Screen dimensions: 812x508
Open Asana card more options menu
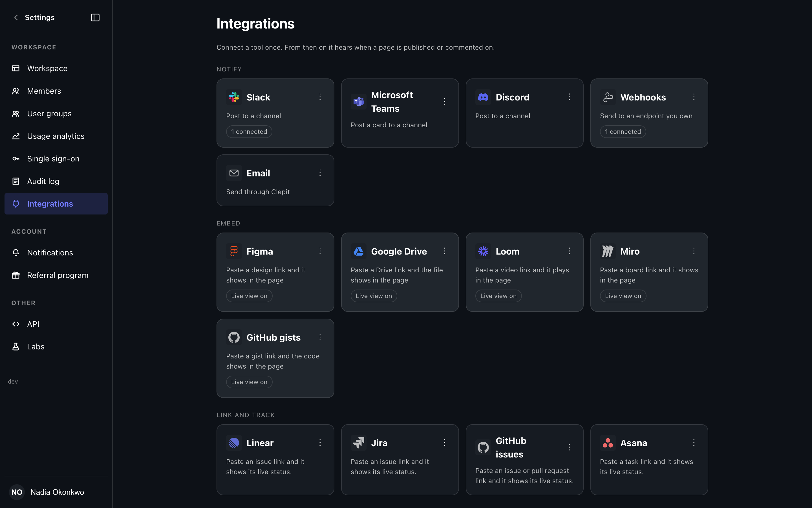[x=694, y=443]
